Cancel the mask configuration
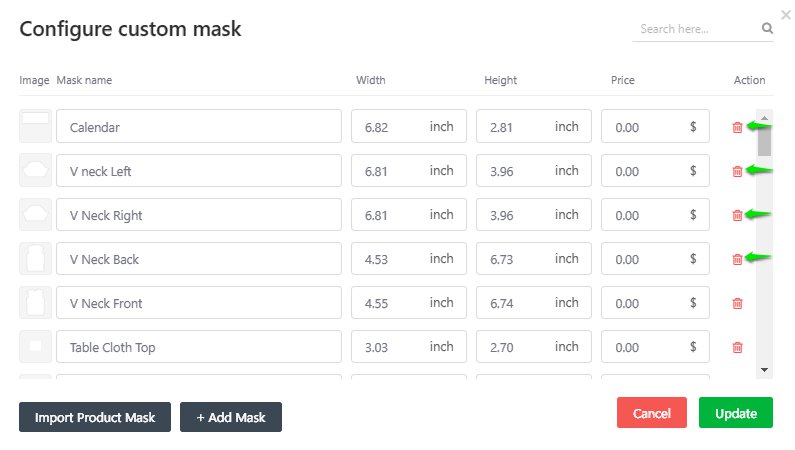This screenshot has height=450, width=795. click(652, 413)
